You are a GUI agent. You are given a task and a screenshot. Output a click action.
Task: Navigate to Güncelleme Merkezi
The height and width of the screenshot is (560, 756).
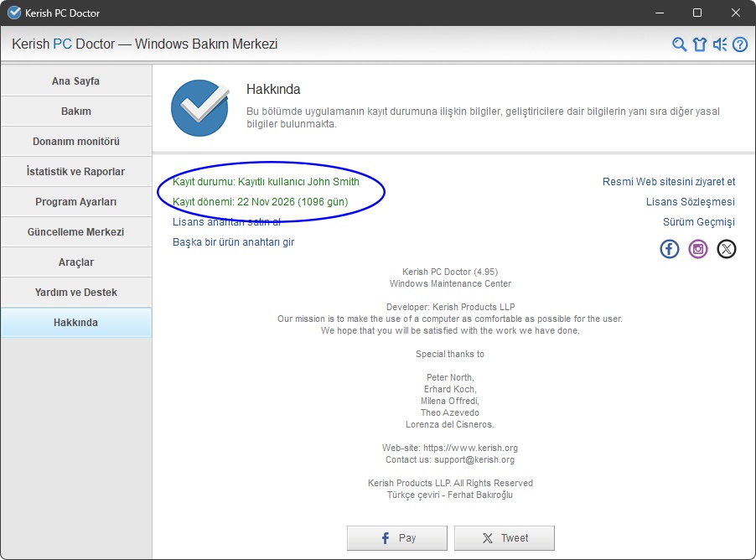(76, 232)
